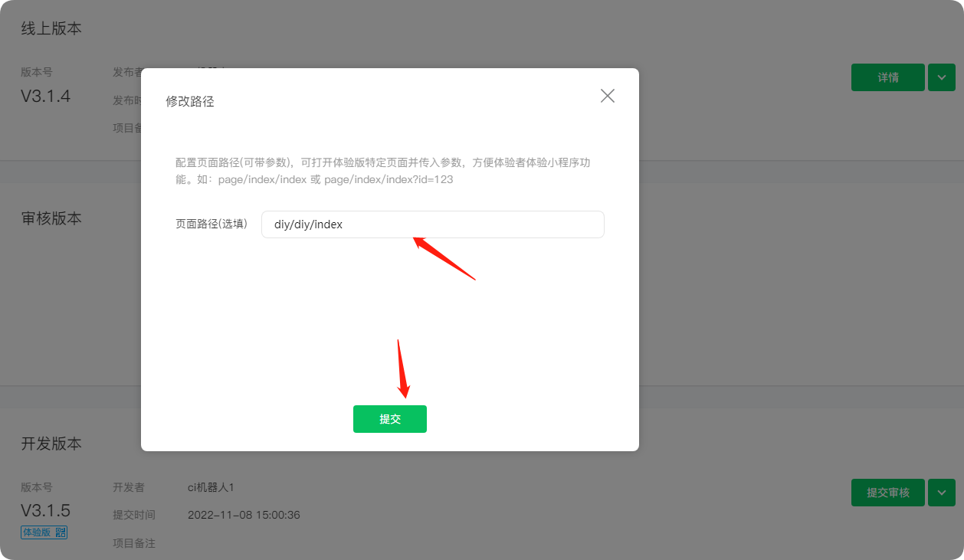Screen dimensions: 964x560
Task: Click the 审核版本 section heading
Action: tap(51, 218)
